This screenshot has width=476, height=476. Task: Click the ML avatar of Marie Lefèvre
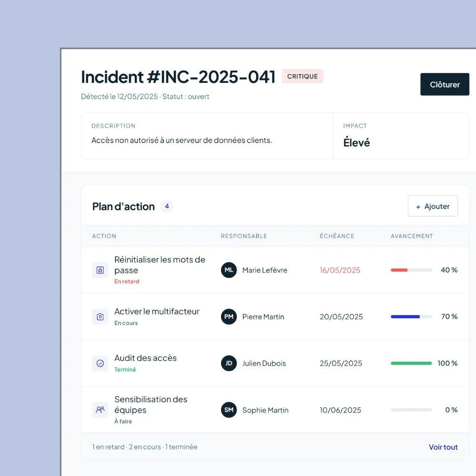(229, 270)
